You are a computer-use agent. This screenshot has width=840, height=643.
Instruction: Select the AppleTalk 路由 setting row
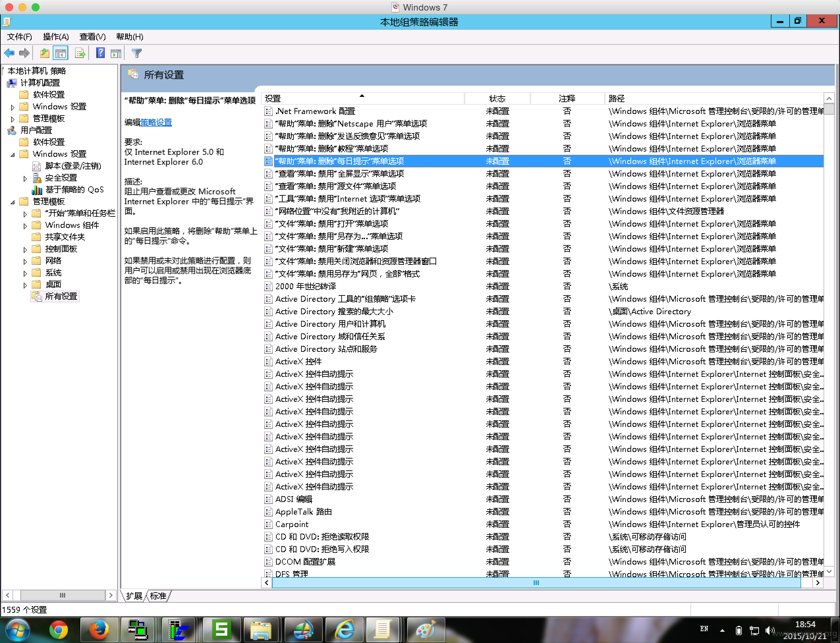click(544, 512)
